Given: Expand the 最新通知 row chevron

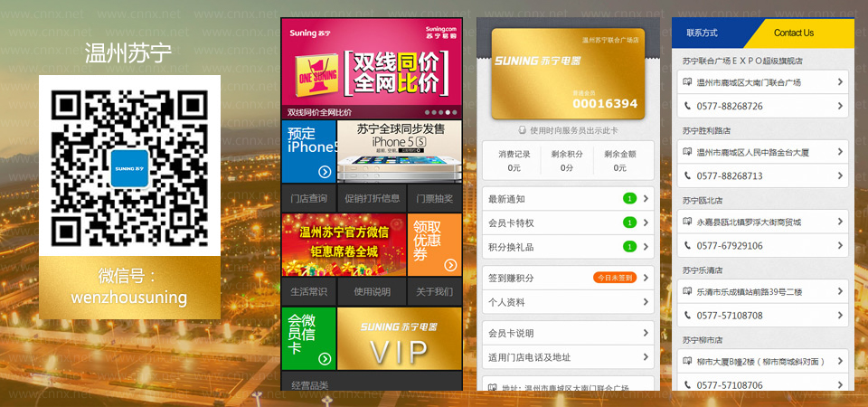Looking at the screenshot, I should click(x=646, y=198).
